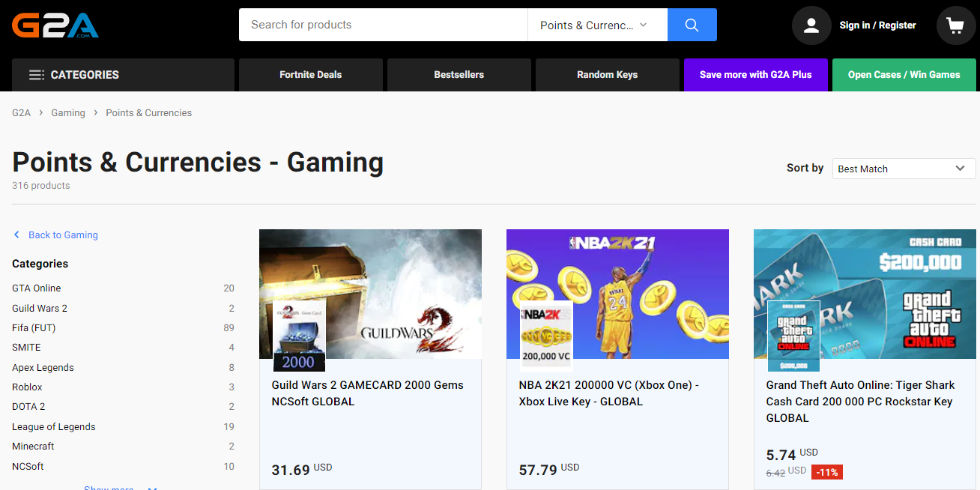Open NBA 2K21 200000 VC product title
980x490 pixels.
coord(608,393)
